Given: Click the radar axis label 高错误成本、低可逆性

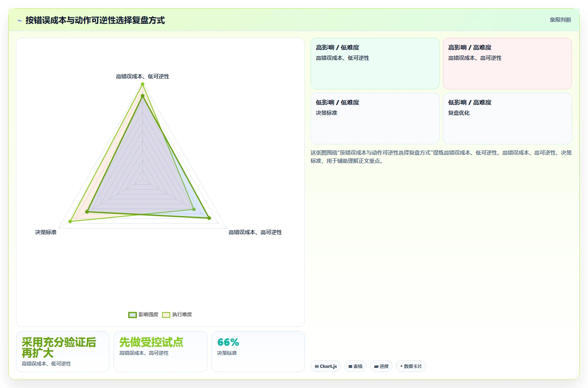Looking at the screenshot, I should point(143,76).
